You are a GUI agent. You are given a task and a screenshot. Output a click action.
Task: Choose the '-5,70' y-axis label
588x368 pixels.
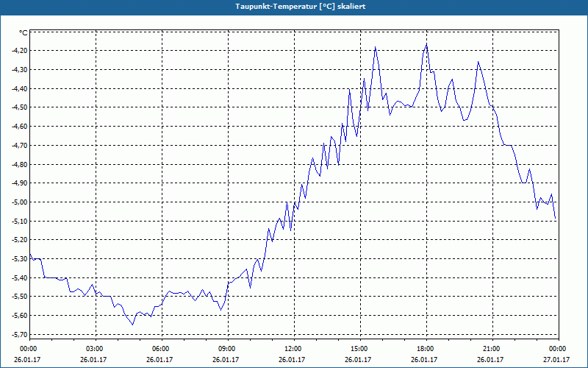(21, 335)
